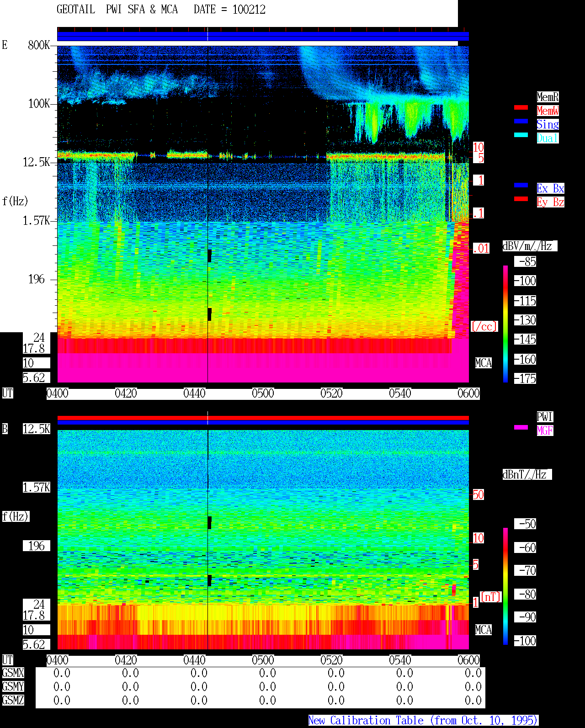
Task: Click the 12.5K label on B panel
Action: pos(37,429)
